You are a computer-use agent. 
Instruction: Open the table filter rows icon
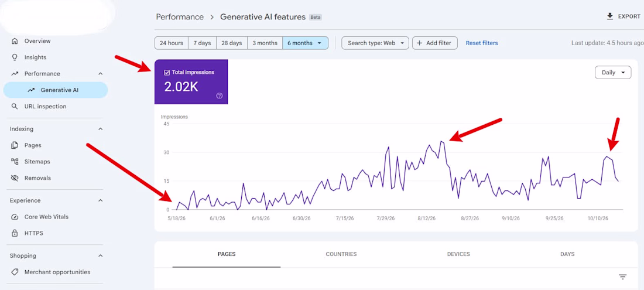[x=623, y=277]
